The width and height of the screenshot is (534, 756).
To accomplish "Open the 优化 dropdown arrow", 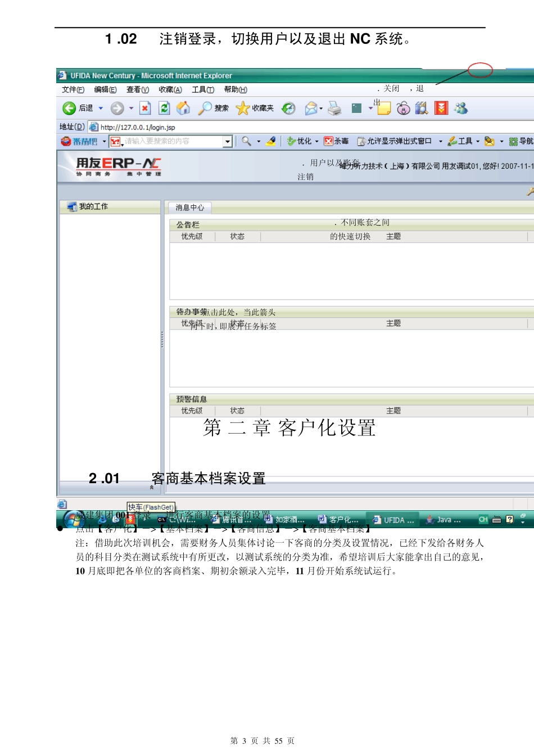I will pyautogui.click(x=316, y=142).
